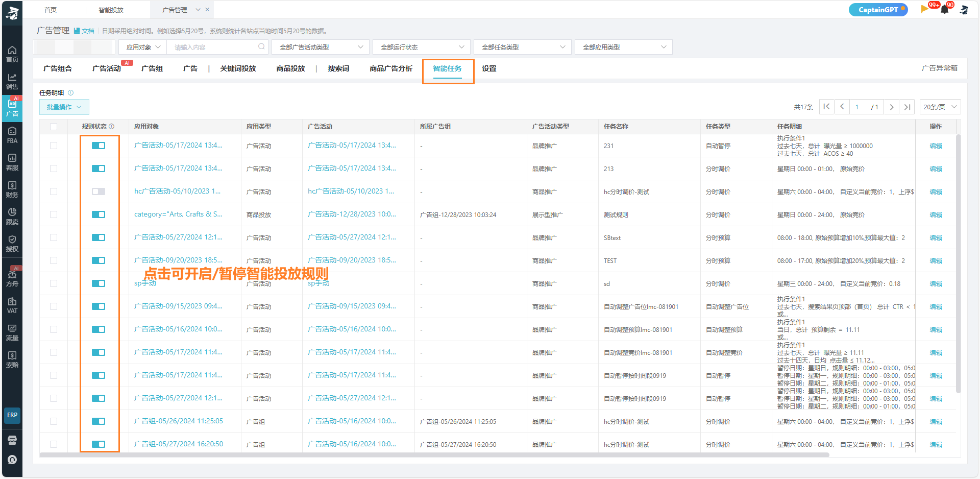
Task: Click 编辑 for the task 231 row
Action: [936, 146]
